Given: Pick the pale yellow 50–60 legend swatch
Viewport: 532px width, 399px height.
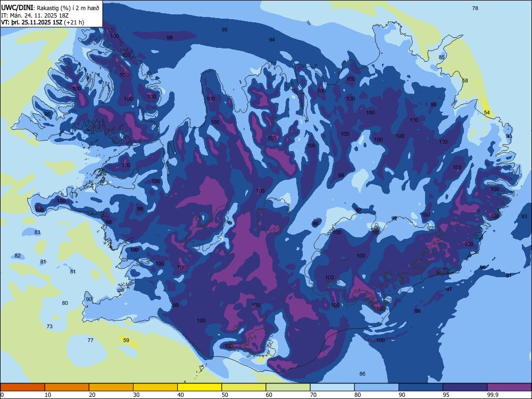Looking at the screenshot, I should pyautogui.click(x=244, y=387).
